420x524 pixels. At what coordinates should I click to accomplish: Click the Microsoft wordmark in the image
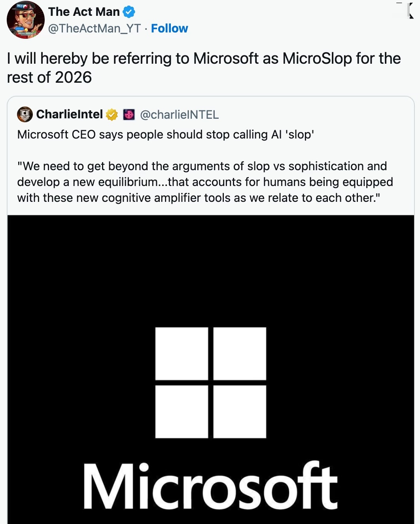pyautogui.click(x=210, y=484)
